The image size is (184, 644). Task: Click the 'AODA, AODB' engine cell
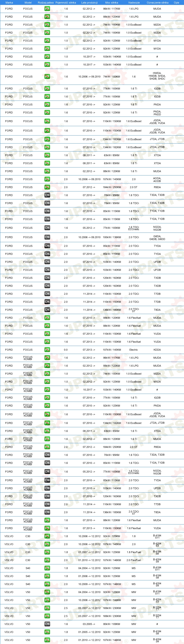click(x=157, y=180)
